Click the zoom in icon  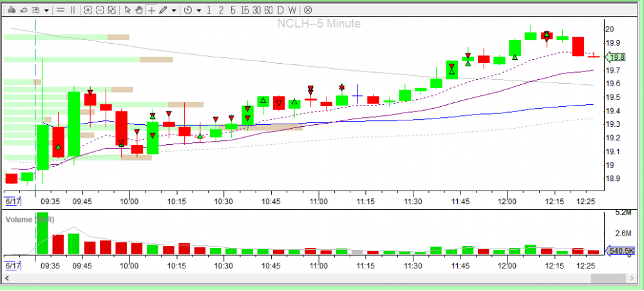pos(88,10)
